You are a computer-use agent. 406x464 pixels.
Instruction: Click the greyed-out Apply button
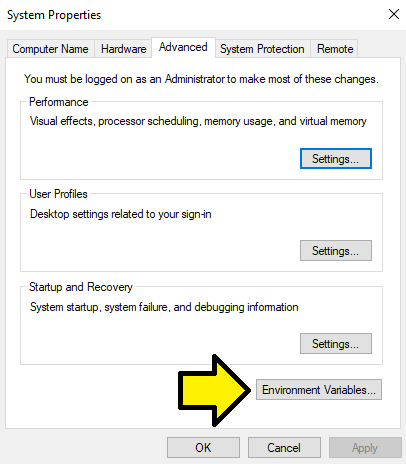point(365,448)
